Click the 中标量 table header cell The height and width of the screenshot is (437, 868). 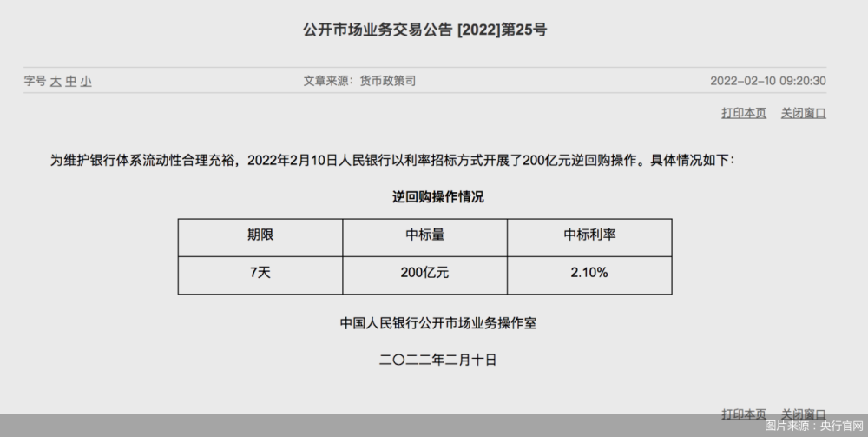coord(424,237)
